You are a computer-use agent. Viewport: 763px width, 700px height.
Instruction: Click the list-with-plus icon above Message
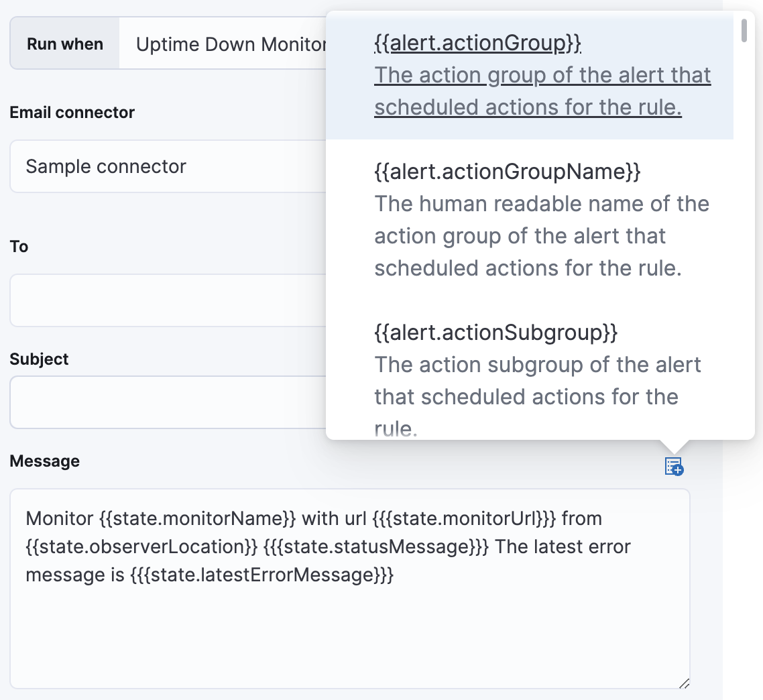pos(674,467)
